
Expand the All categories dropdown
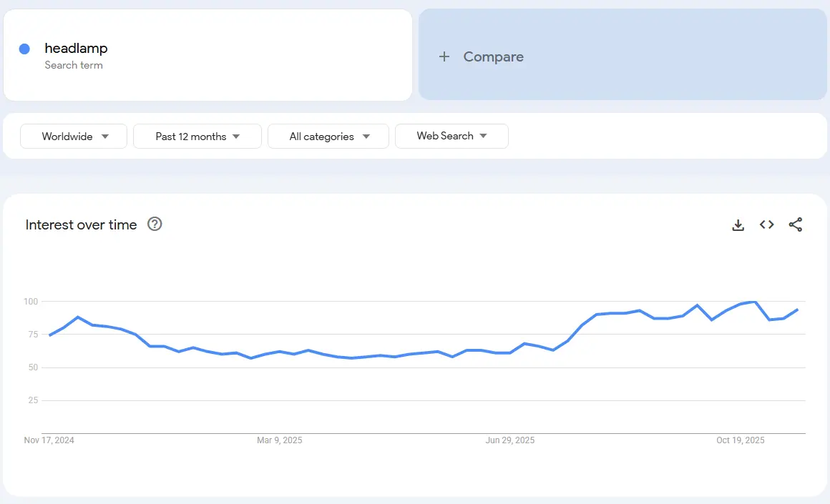point(328,137)
